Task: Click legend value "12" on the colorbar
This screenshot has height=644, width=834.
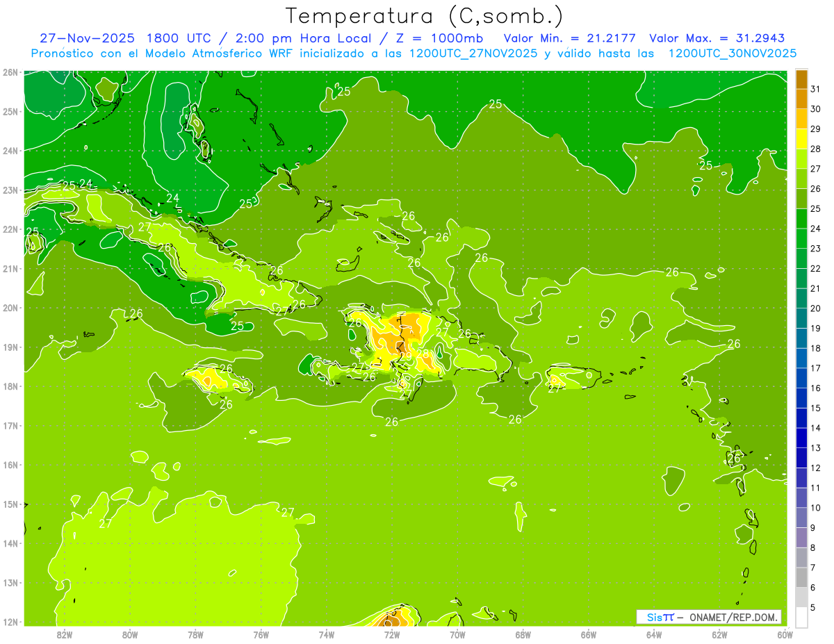Action: pos(816,468)
